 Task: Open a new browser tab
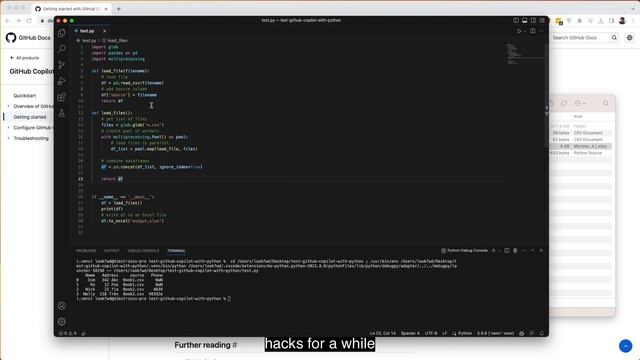click(118, 9)
